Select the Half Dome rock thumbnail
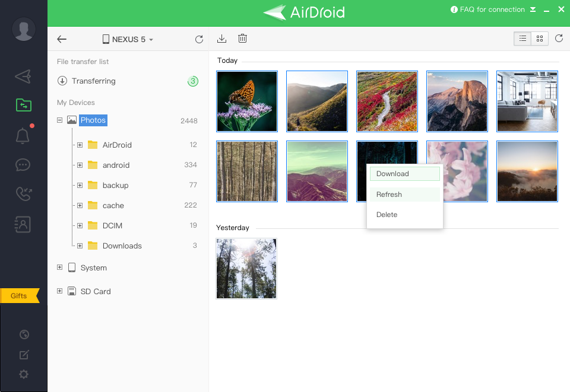 [x=457, y=101]
